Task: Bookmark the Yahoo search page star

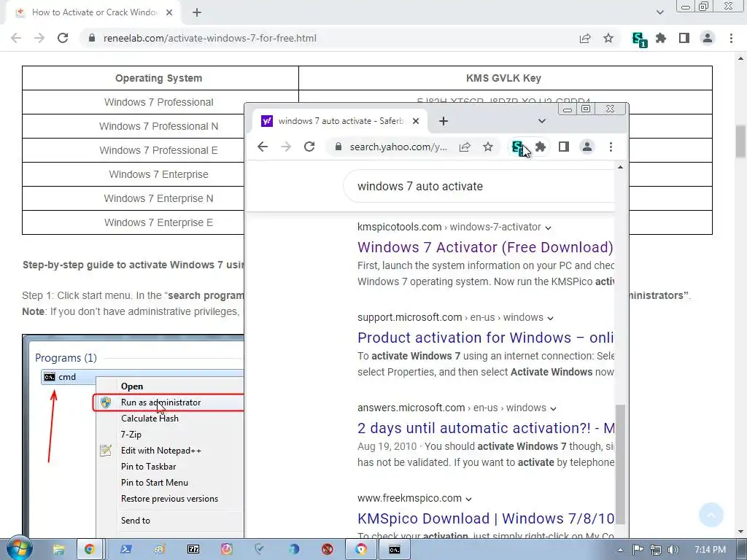Action: (488, 147)
